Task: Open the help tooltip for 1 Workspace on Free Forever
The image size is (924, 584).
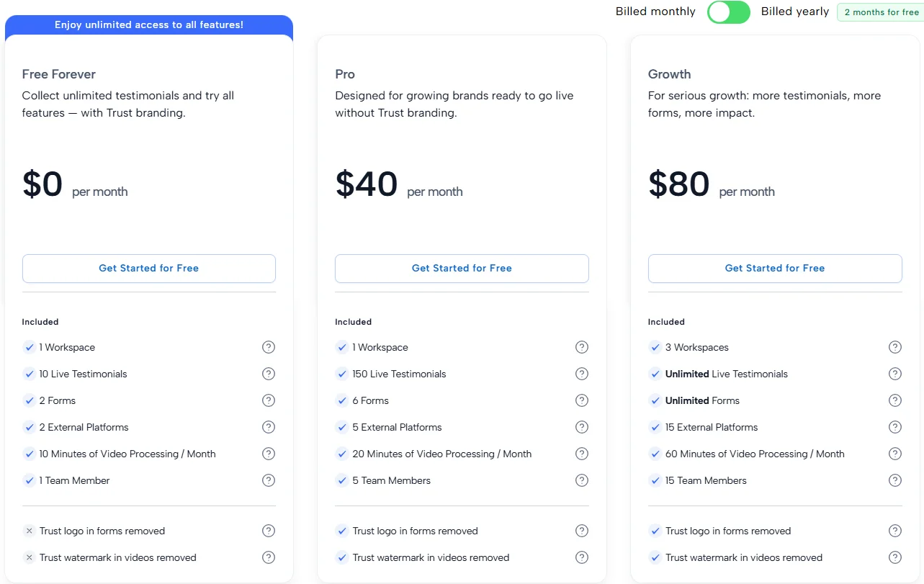Action: [269, 347]
